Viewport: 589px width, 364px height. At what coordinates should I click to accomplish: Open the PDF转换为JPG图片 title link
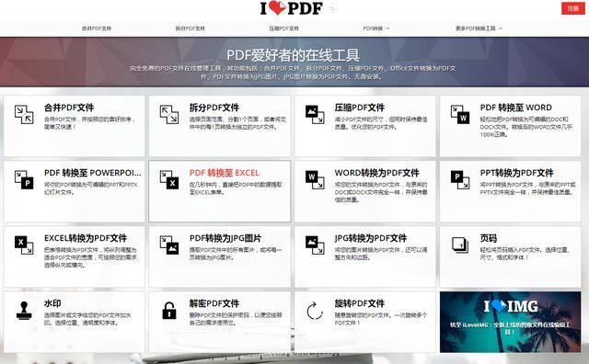tap(225, 238)
